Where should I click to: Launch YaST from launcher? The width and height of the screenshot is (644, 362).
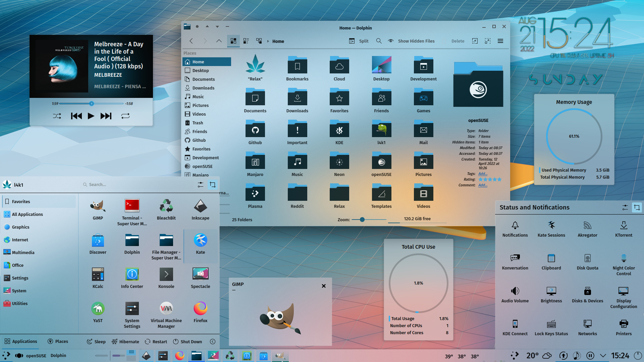98,312
